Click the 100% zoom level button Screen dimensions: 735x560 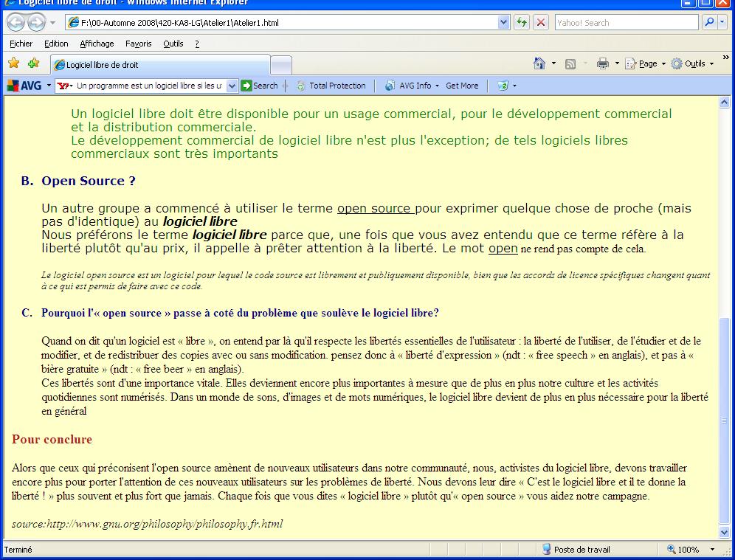click(x=683, y=550)
